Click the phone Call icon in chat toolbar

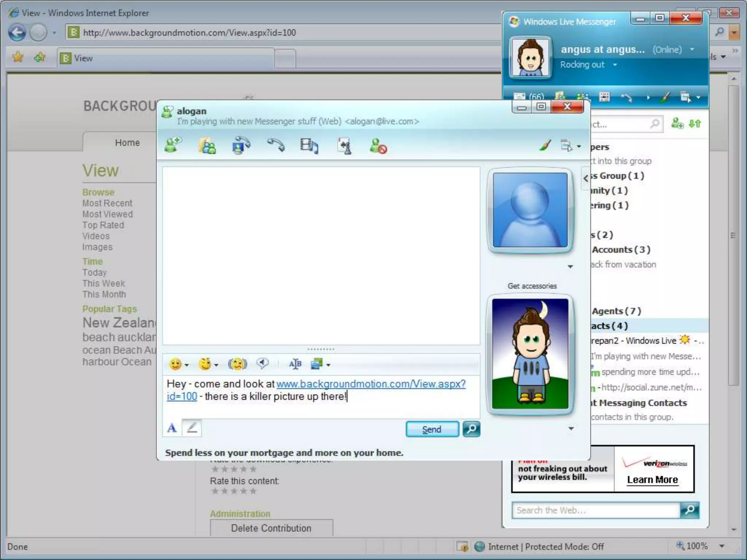coord(276,145)
